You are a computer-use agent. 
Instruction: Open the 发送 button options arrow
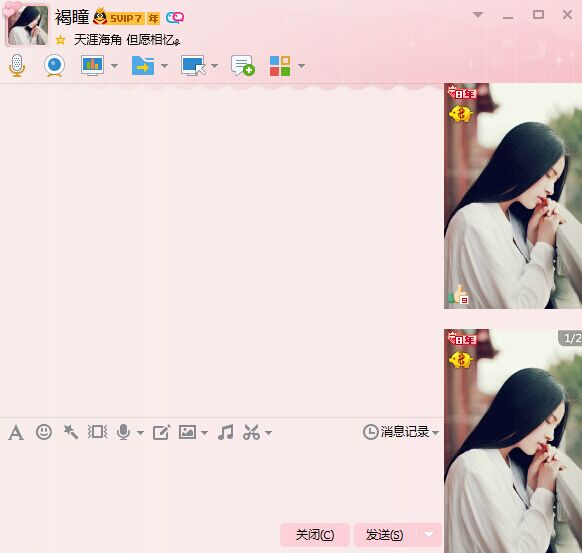click(x=429, y=534)
